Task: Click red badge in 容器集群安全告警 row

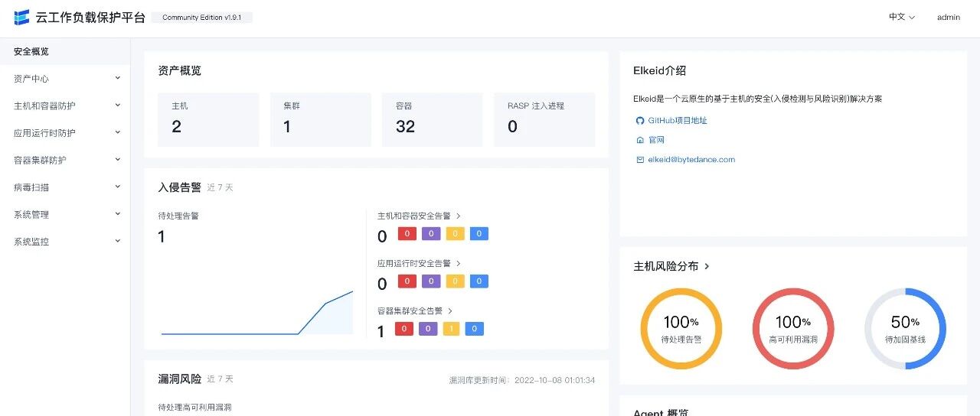Action: [x=404, y=329]
